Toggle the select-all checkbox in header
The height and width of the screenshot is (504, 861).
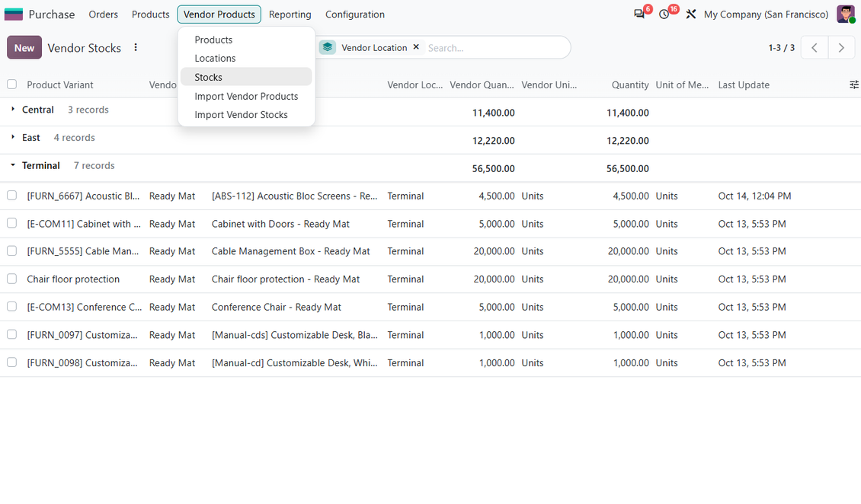click(x=11, y=85)
